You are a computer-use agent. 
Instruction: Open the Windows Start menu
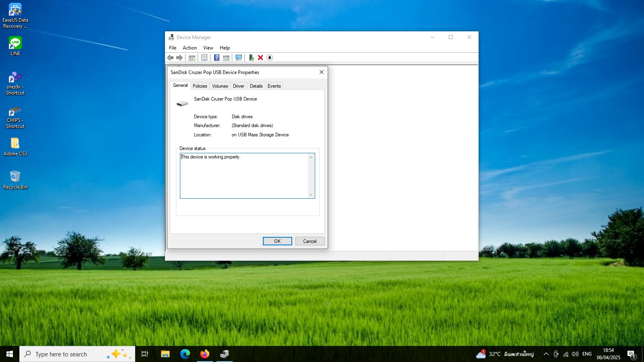[x=10, y=354]
